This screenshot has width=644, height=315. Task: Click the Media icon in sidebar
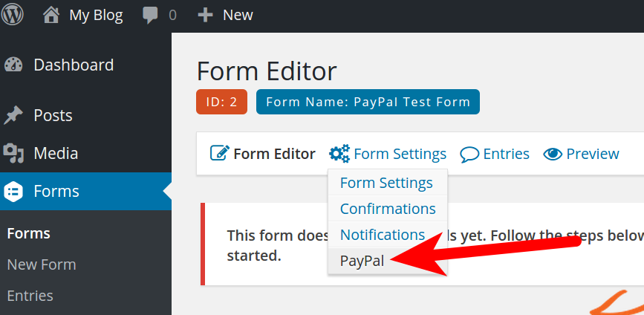13,154
